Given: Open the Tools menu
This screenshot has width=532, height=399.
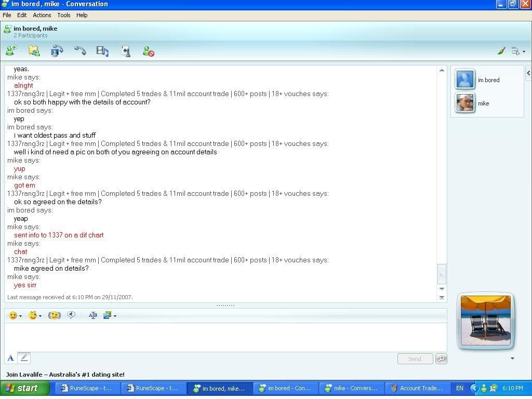Looking at the screenshot, I should point(64,15).
